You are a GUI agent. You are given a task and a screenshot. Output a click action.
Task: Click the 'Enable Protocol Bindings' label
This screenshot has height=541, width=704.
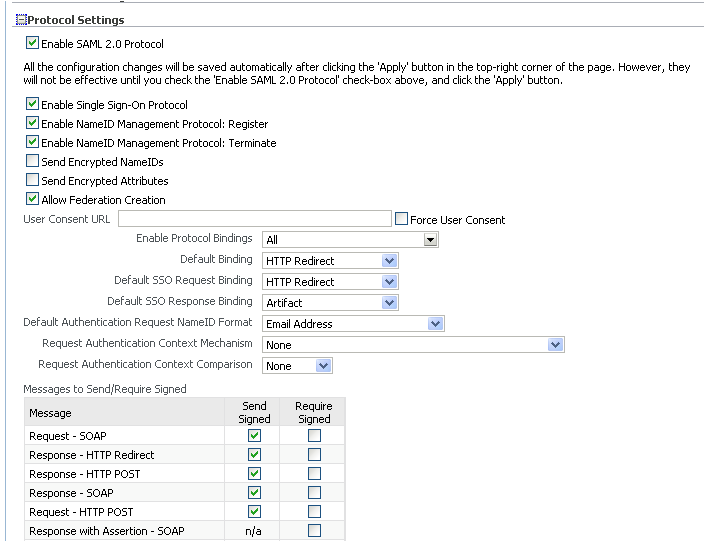194,238
